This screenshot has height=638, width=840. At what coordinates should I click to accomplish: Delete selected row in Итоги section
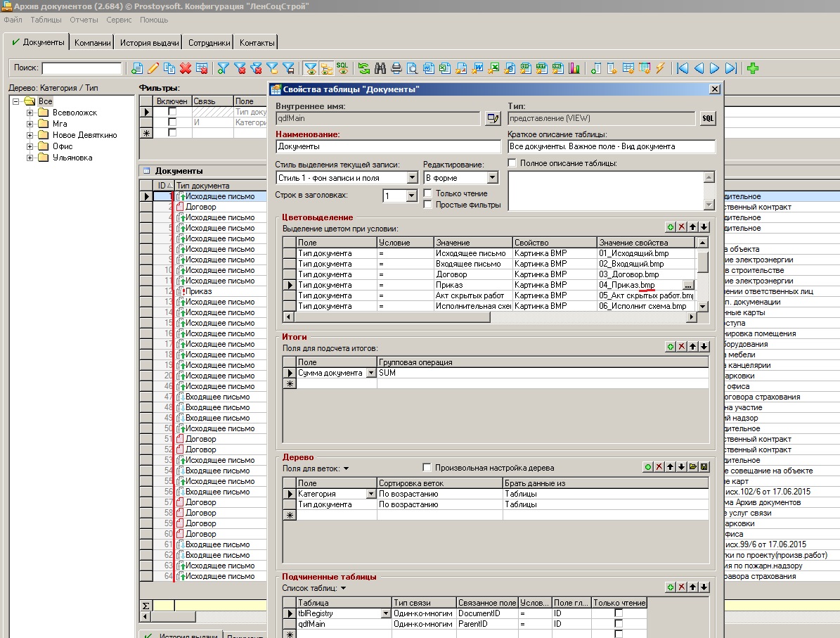pyautogui.click(x=682, y=347)
